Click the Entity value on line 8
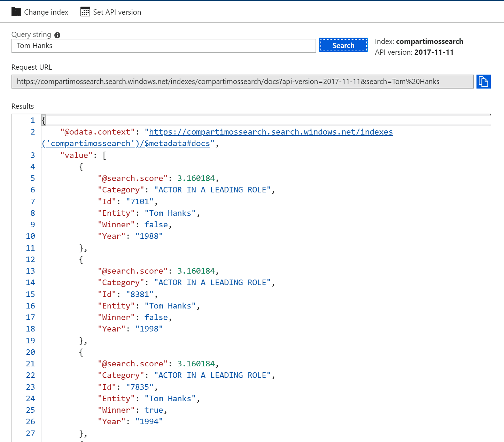504x442 pixels. point(170,213)
